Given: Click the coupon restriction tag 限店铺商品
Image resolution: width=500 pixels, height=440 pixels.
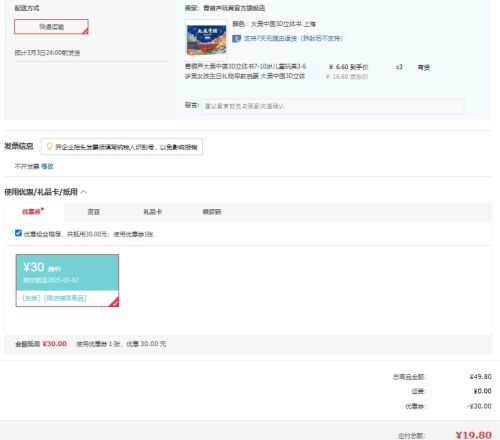Looking at the screenshot, I should [65, 298].
